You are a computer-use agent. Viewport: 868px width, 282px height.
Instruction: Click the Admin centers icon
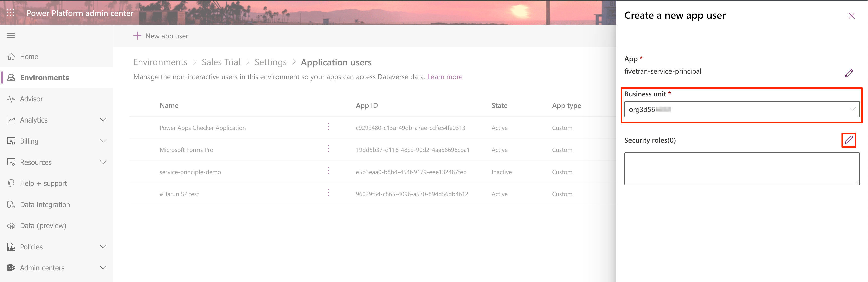click(11, 268)
